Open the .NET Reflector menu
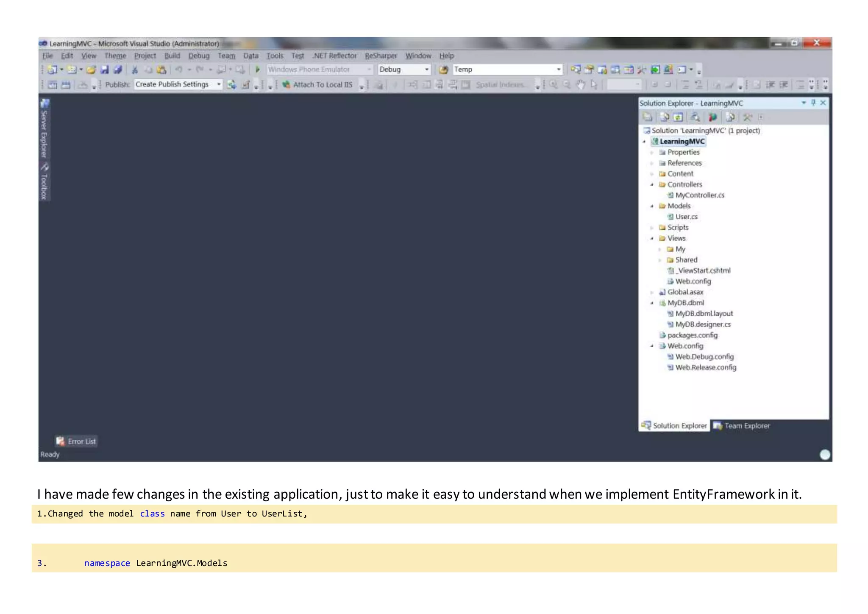This screenshot has height=614, width=868. (335, 56)
